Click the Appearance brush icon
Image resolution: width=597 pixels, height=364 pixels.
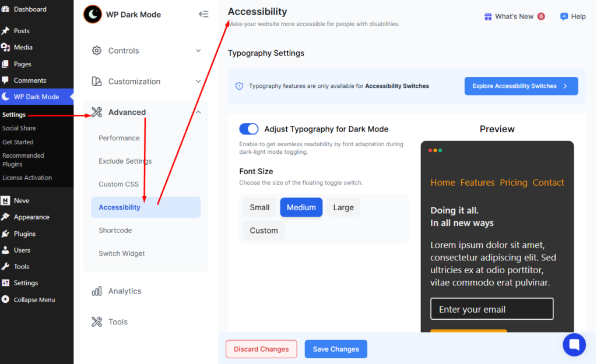tap(5, 217)
